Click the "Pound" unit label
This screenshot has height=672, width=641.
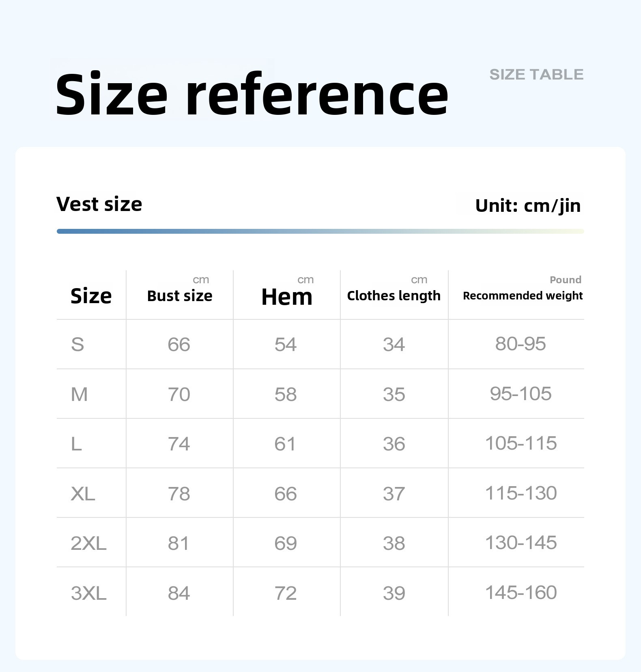pos(565,280)
